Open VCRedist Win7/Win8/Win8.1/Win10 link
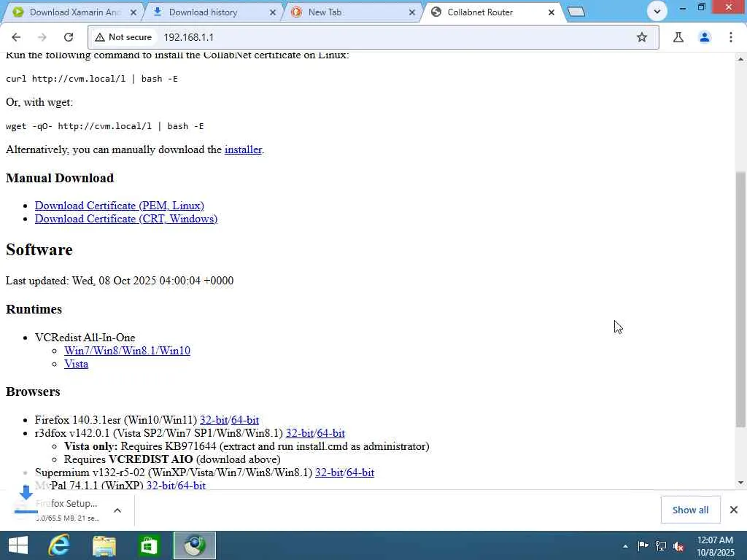747x560 pixels. 127,351
